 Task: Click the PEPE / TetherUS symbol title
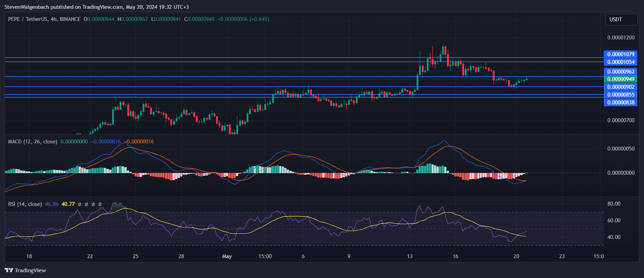(x=27, y=19)
